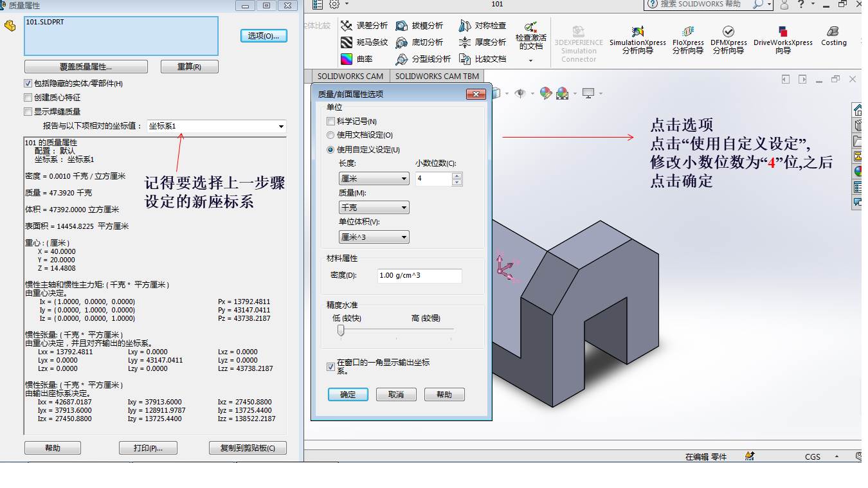Open the 质量 mass unit dropdown showing 千克

point(374,208)
